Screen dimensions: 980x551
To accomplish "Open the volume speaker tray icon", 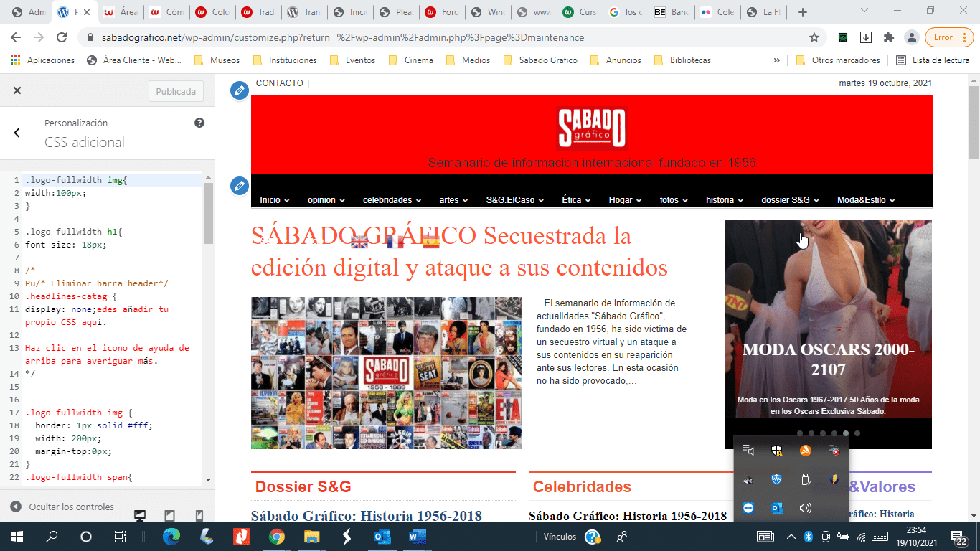I will click(x=805, y=508).
